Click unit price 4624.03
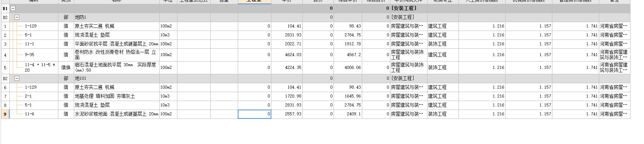This screenshot has width=644, height=144. point(293,55)
